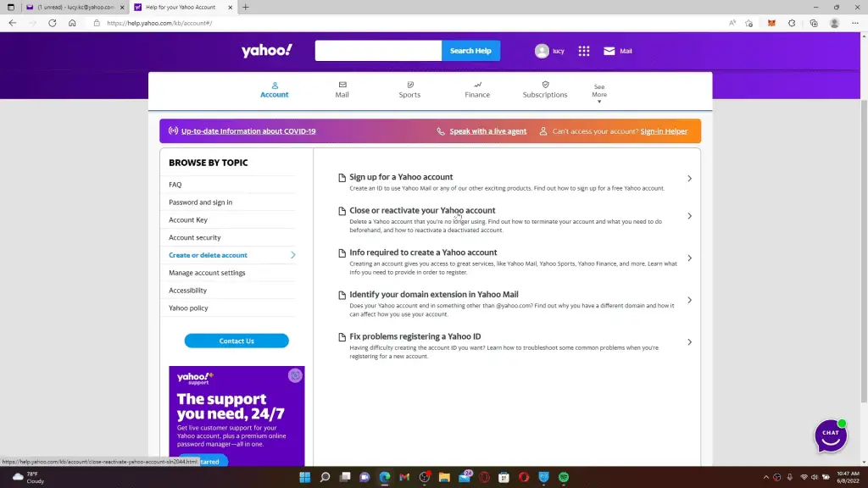Select the Accessibility topic
This screenshot has width=868, height=488.
(x=187, y=291)
